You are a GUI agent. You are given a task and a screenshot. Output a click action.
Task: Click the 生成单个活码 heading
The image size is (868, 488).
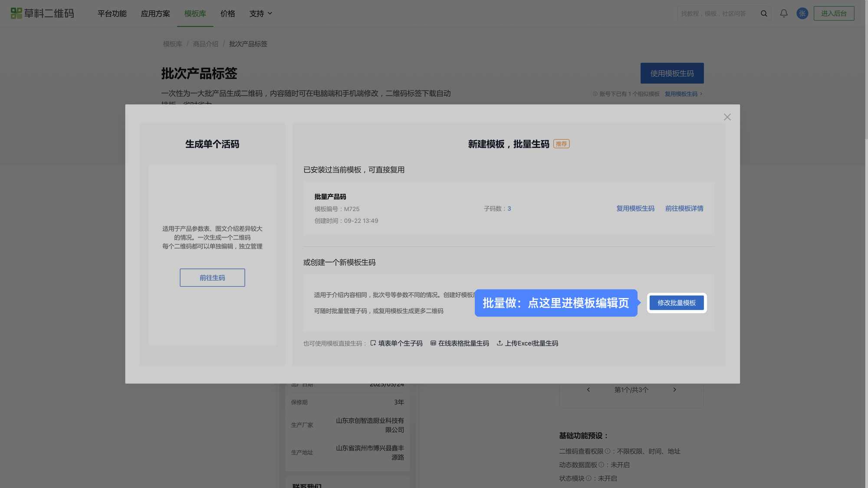click(x=212, y=144)
